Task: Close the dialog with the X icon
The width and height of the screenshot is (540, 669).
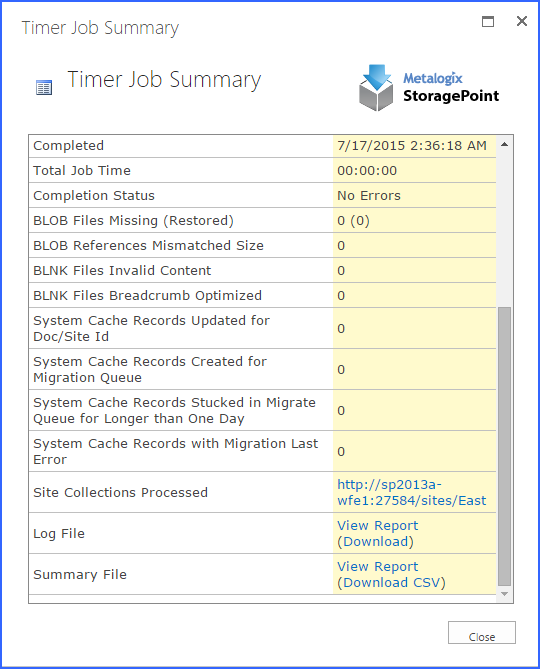Action: tap(522, 21)
